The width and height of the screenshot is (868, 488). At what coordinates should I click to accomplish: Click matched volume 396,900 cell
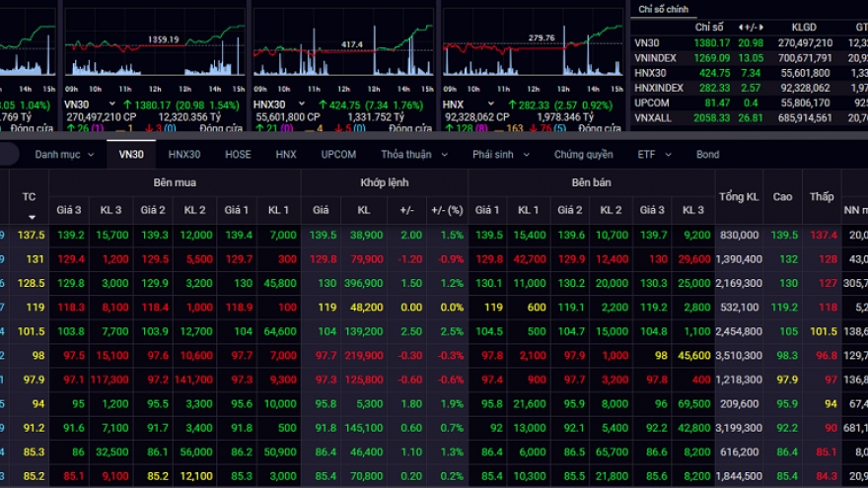363,283
